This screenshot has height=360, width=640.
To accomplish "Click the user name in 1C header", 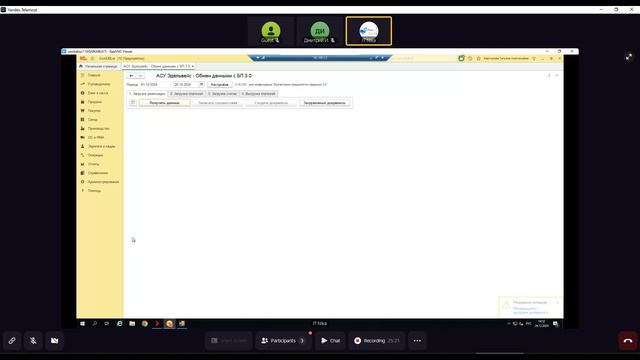I will tap(506, 58).
